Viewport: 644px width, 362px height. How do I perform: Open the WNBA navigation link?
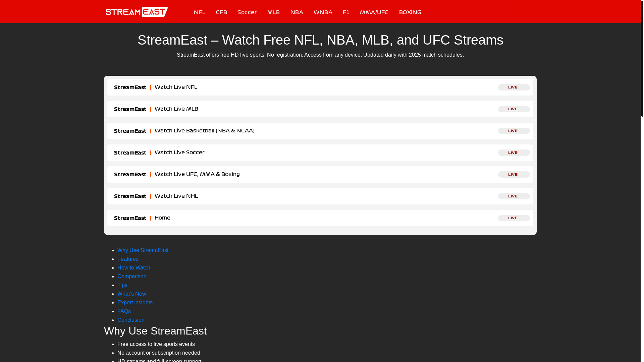coord(323,12)
